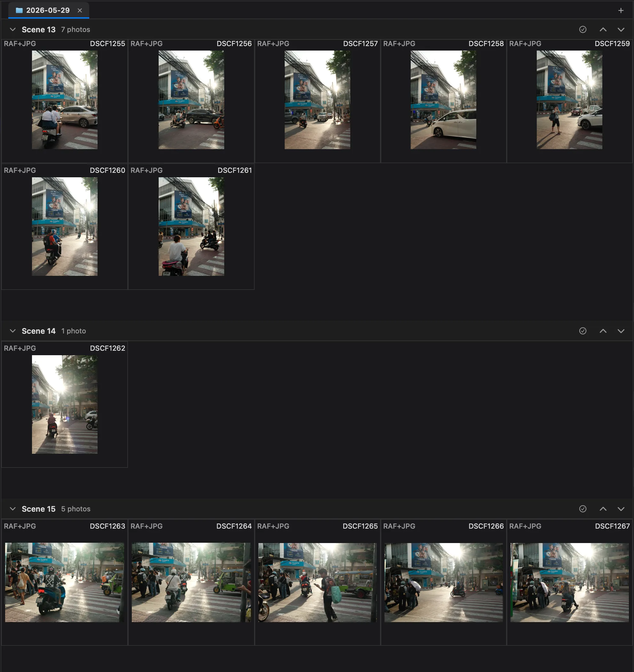Click the Scene 14 header title
The height and width of the screenshot is (672, 634).
(x=38, y=331)
